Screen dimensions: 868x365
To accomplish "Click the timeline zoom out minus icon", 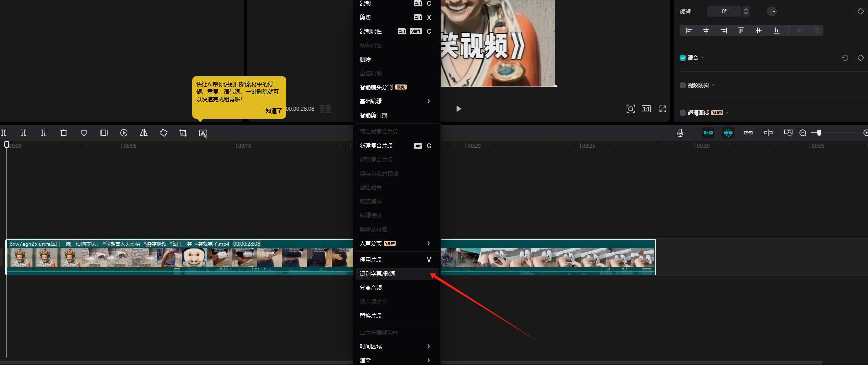I will [803, 133].
